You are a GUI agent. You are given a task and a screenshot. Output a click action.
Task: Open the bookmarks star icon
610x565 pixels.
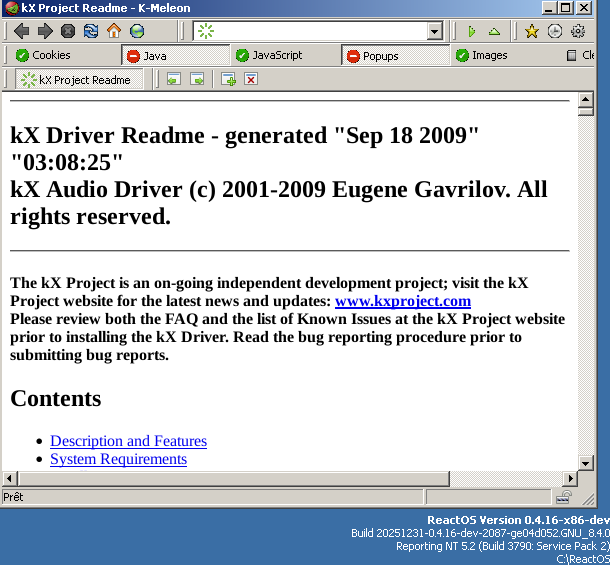[x=532, y=31]
